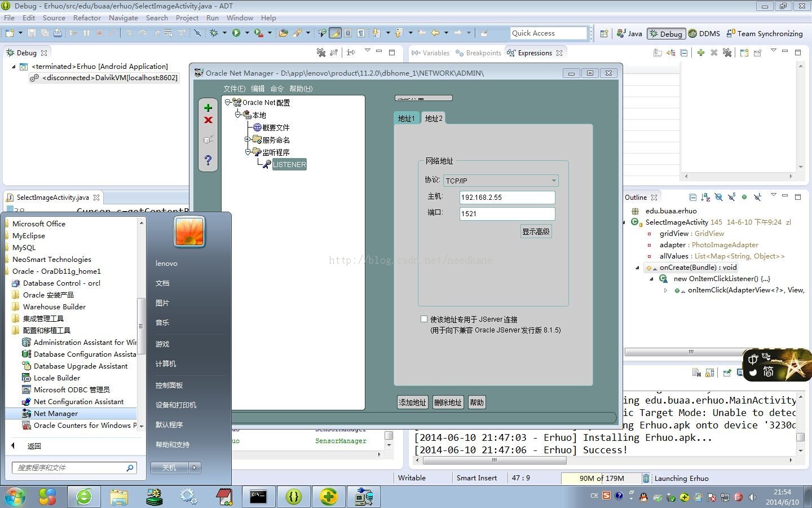This screenshot has height=508, width=812.
Task: Open command prompt from the taskbar
Action: click(x=258, y=496)
